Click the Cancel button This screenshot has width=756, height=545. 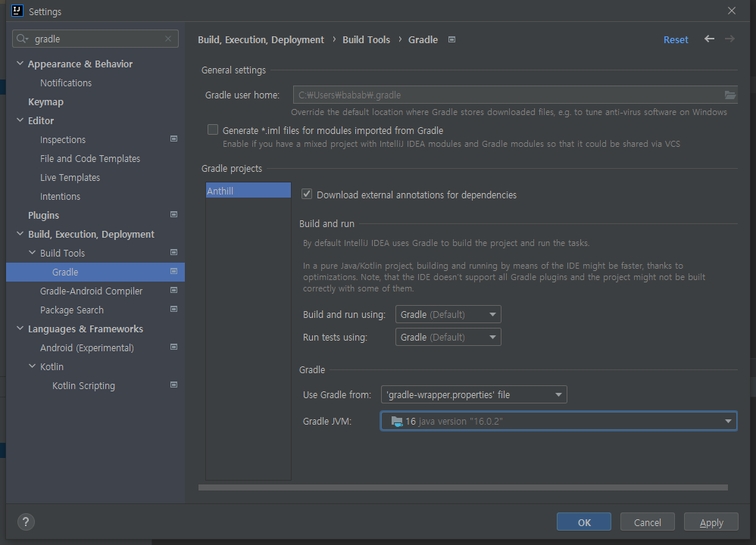[647, 522]
